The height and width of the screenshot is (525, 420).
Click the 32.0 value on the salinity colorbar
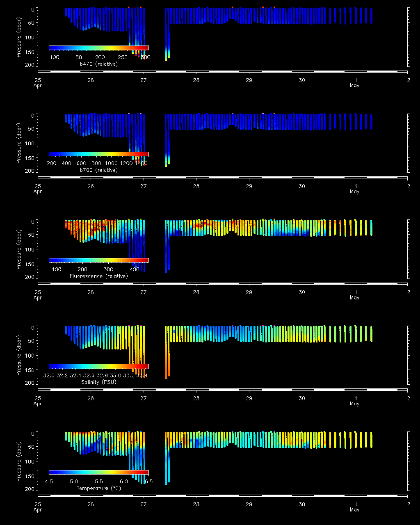[x=49, y=375]
